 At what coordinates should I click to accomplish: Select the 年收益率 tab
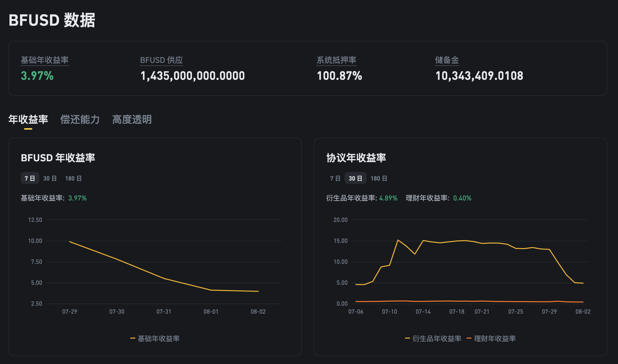point(28,120)
